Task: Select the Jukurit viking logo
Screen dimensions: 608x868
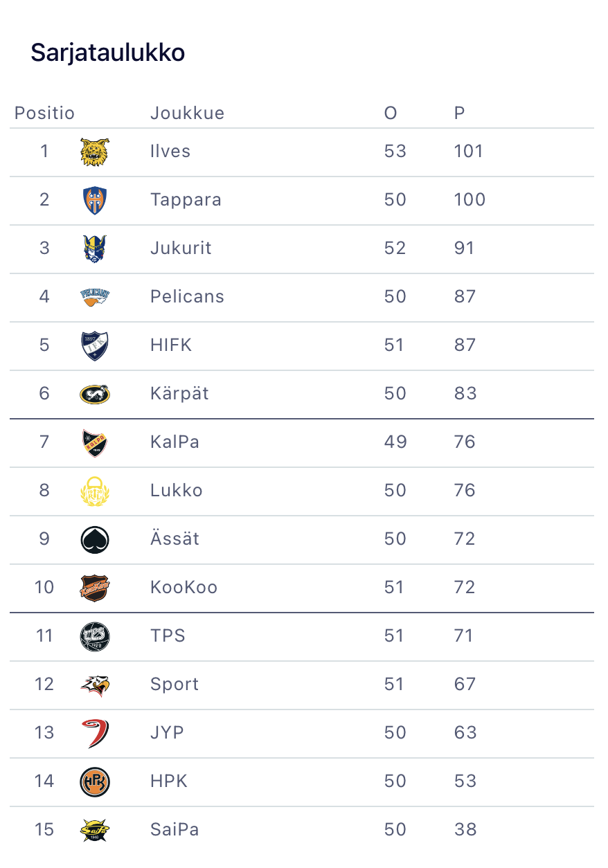Action: pos(95,249)
